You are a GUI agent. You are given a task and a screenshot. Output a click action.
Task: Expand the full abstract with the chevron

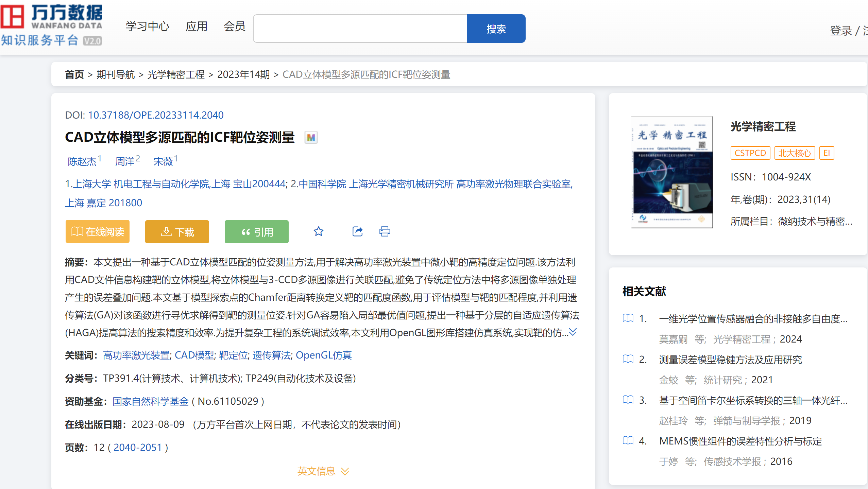(573, 332)
